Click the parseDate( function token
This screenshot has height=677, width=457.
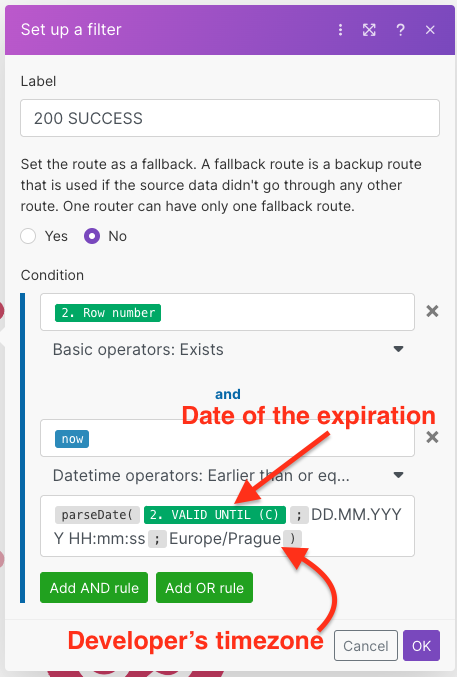[97, 515]
